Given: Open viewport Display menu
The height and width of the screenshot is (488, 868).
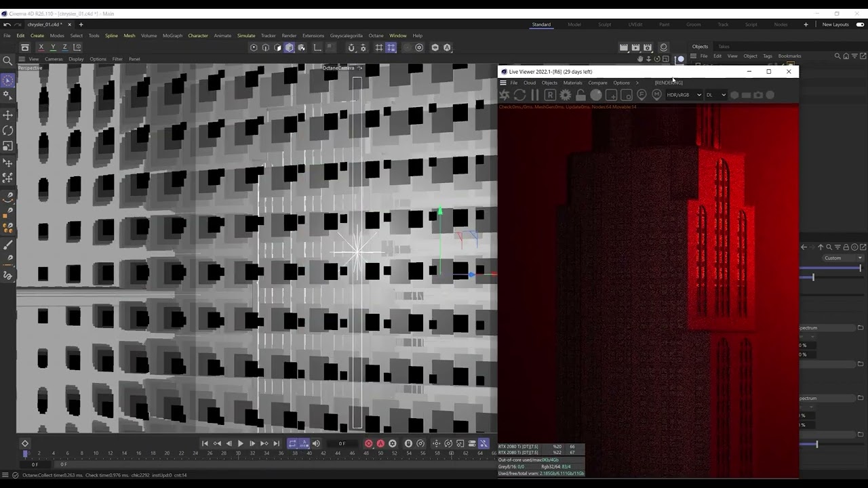Looking at the screenshot, I should coord(76,59).
